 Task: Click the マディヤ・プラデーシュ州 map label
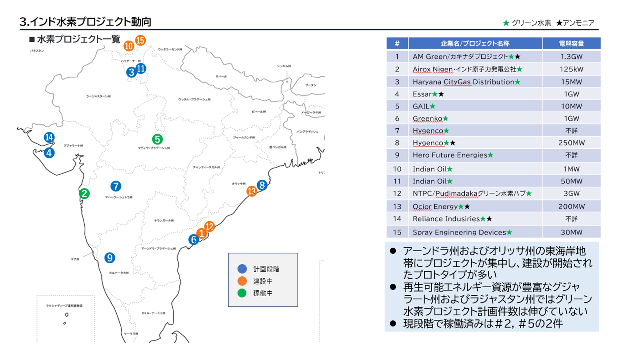point(154,148)
